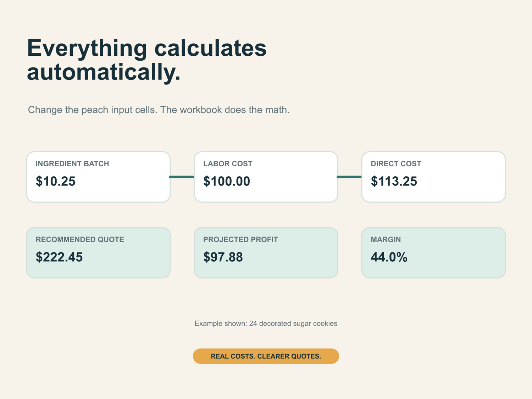The width and height of the screenshot is (532, 399).
Task: Open the Projected Profit card
Action: pyautogui.click(x=266, y=253)
